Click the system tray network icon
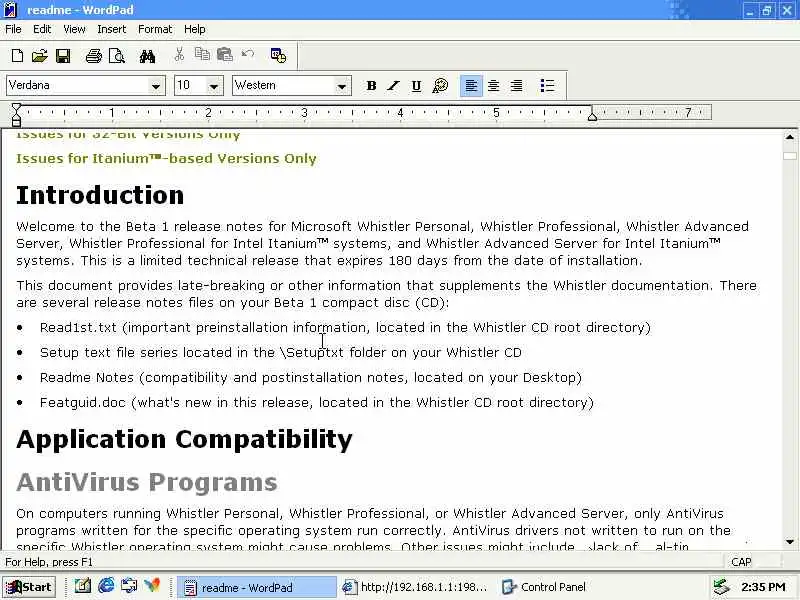Viewport: 800px width, 600px height. [721, 587]
